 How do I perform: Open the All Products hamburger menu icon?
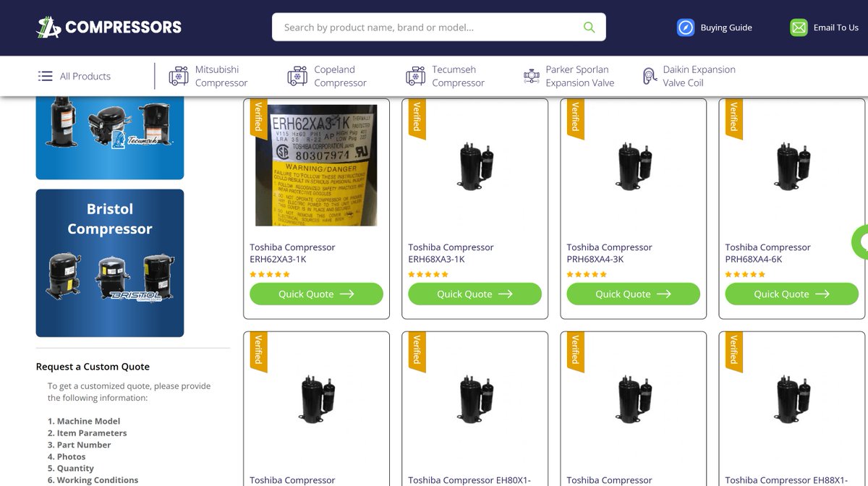pos(46,76)
